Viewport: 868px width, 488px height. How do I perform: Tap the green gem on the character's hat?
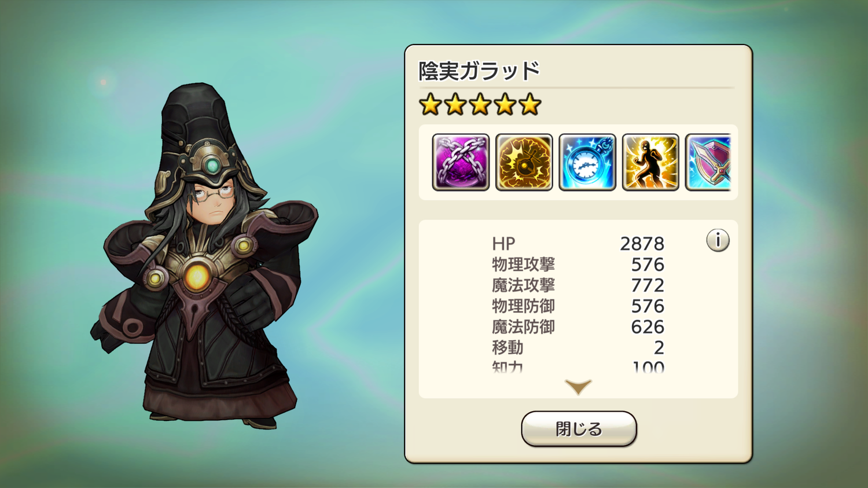(x=212, y=166)
